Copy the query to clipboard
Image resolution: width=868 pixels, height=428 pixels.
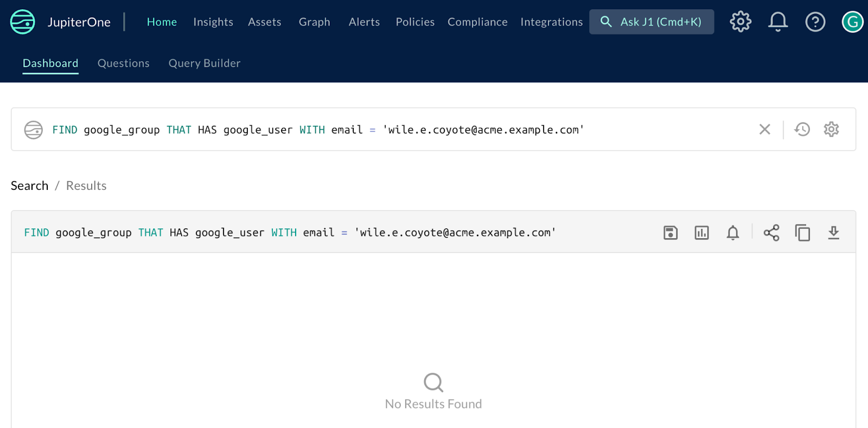[x=802, y=233]
